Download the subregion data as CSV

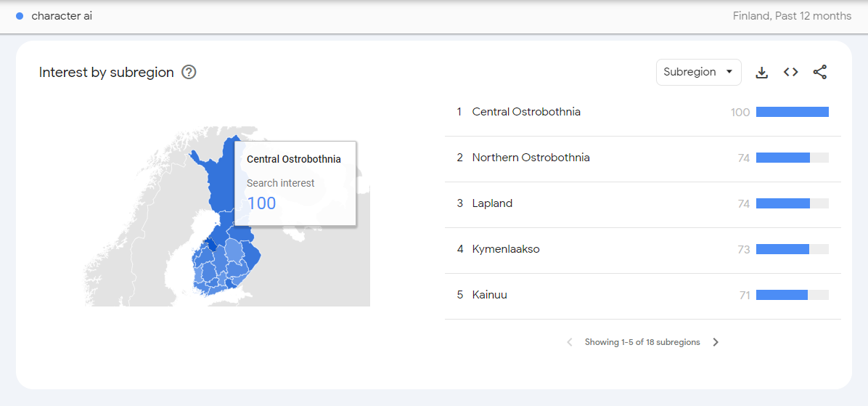pos(761,72)
